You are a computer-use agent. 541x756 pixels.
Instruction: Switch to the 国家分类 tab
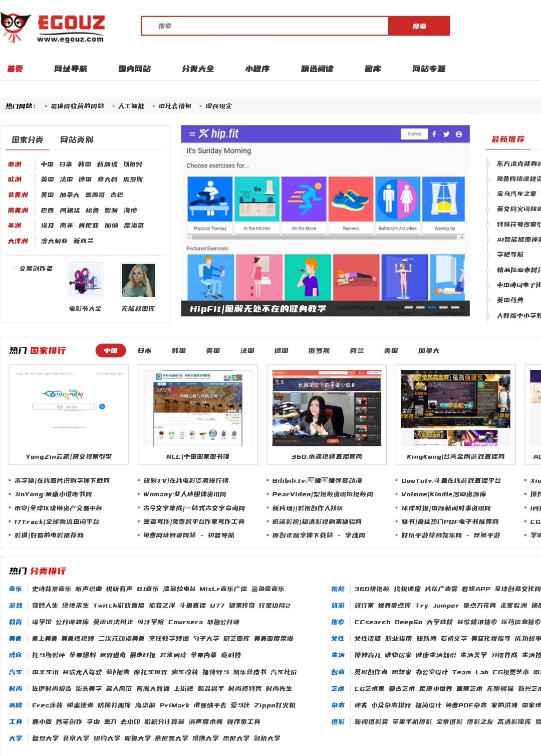tap(28, 139)
